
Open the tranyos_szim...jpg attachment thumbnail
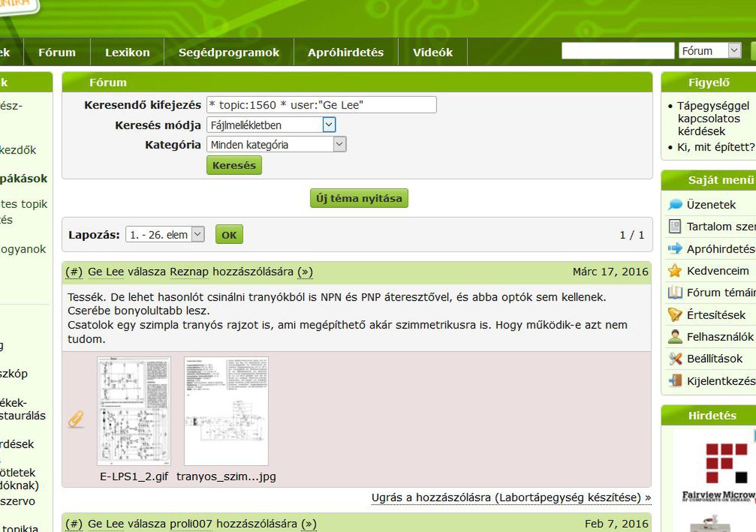(226, 411)
